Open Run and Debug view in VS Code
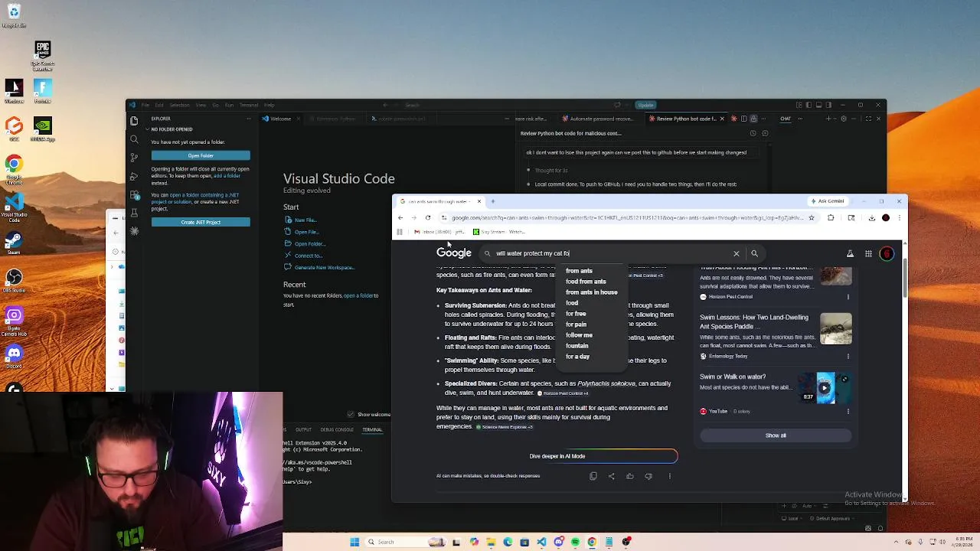Screen dimensions: 980x551 click(x=134, y=176)
